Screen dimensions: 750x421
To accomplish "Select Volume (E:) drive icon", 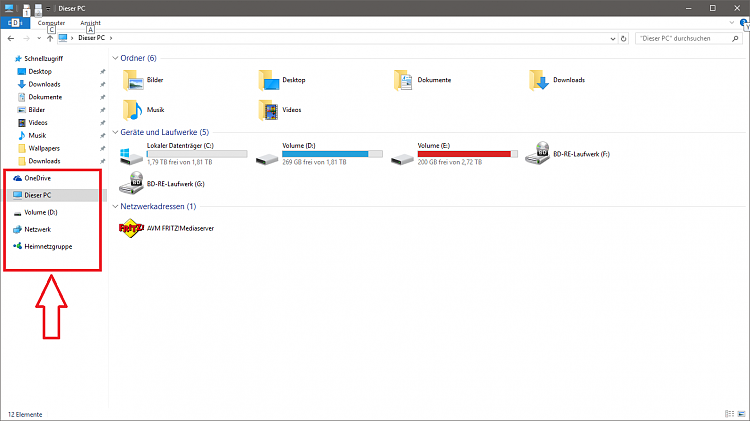I will pyautogui.click(x=402, y=158).
